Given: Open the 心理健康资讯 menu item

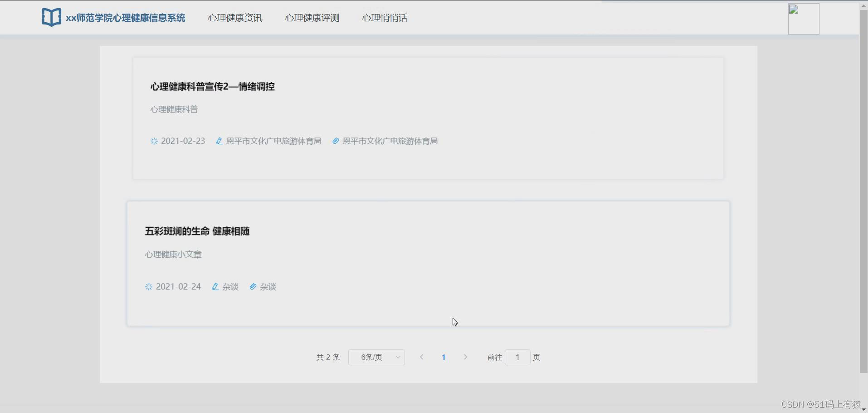Looking at the screenshot, I should [x=234, y=18].
